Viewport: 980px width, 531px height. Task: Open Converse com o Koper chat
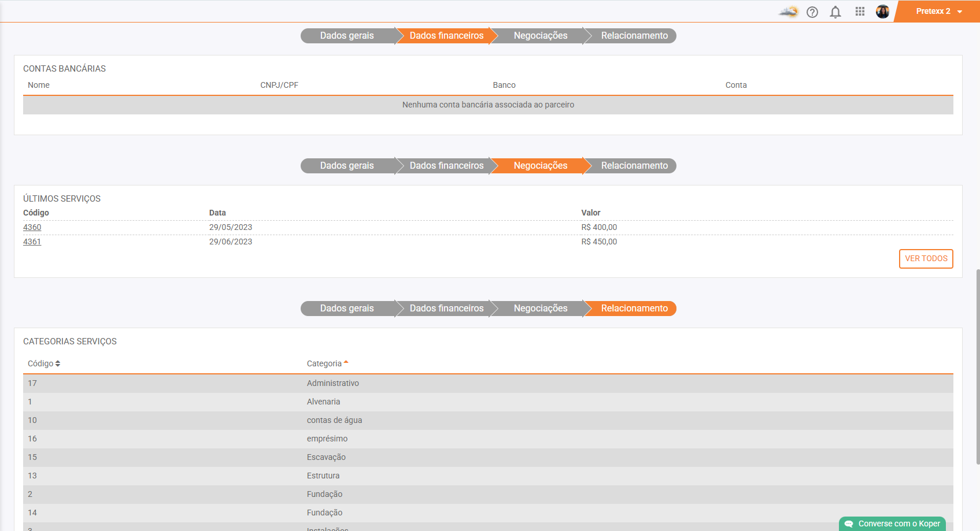pyautogui.click(x=892, y=523)
